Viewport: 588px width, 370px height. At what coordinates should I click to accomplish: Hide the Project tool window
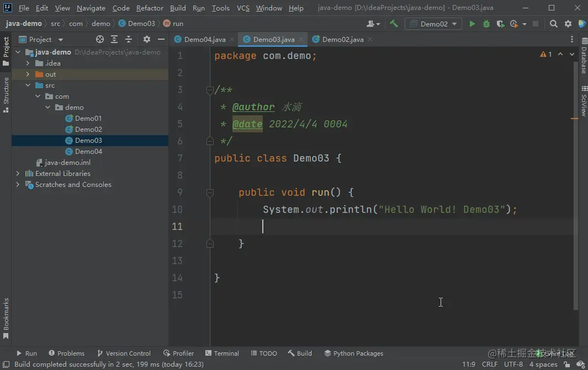161,40
